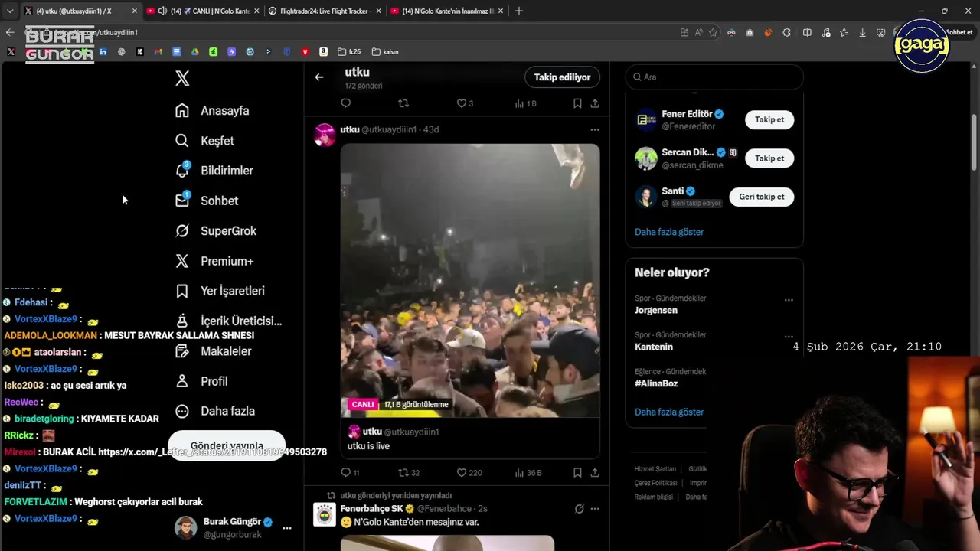Open the Google Drive bookmark
The height and width of the screenshot is (551, 980).
(x=194, y=52)
